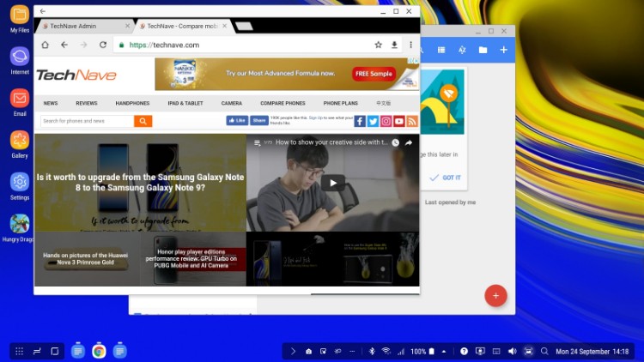Click the back arrow in Chrome's title bar
This screenshot has width=644, height=362.
[x=43, y=11]
